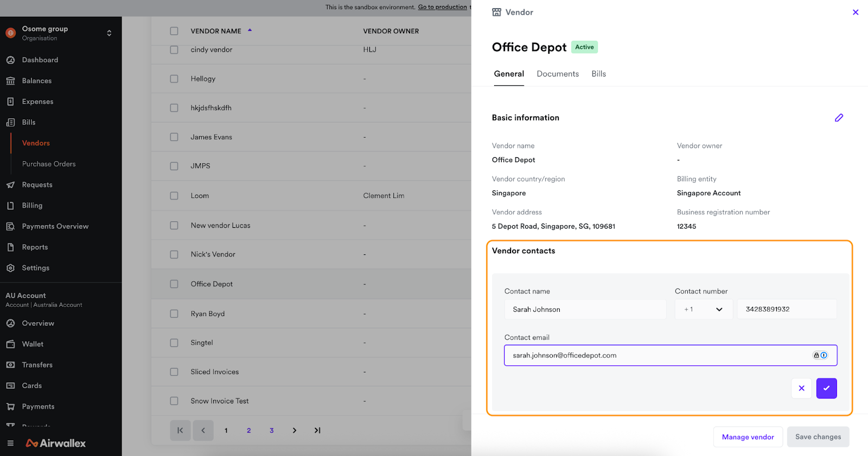
Task: Click the Dashboard sidebar icon
Action: (x=10, y=60)
